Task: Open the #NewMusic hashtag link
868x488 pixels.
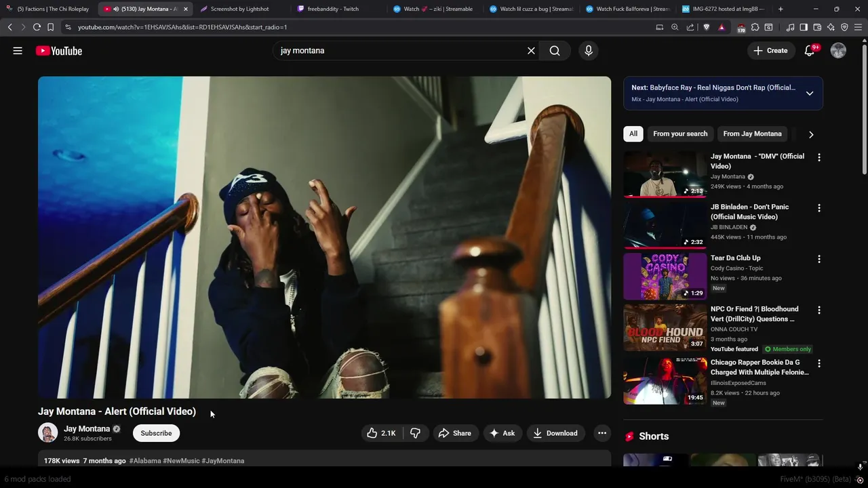Action: (x=181, y=461)
